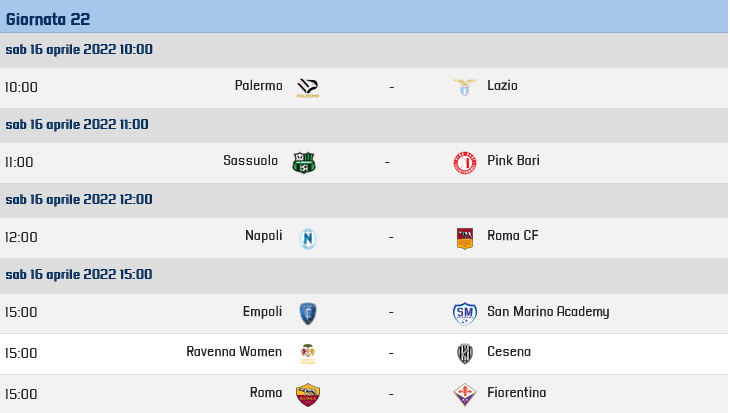
Task: Click the Roma CF crest icon
Action: click(x=465, y=238)
